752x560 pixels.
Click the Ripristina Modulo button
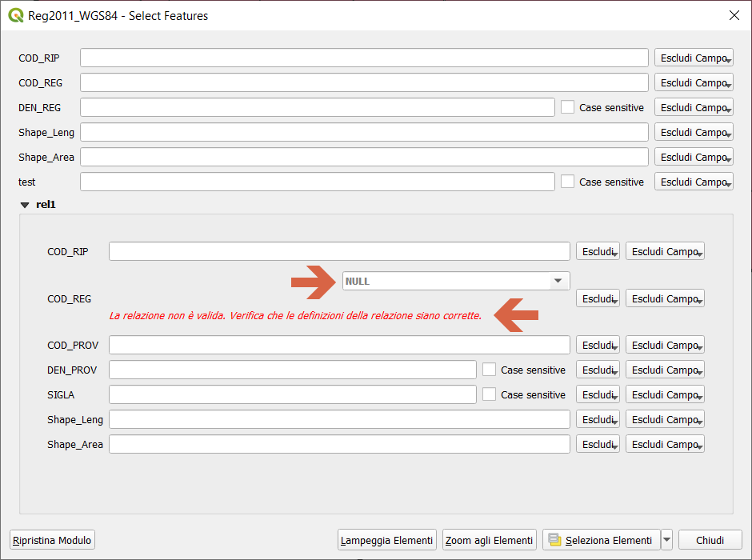[51, 539]
